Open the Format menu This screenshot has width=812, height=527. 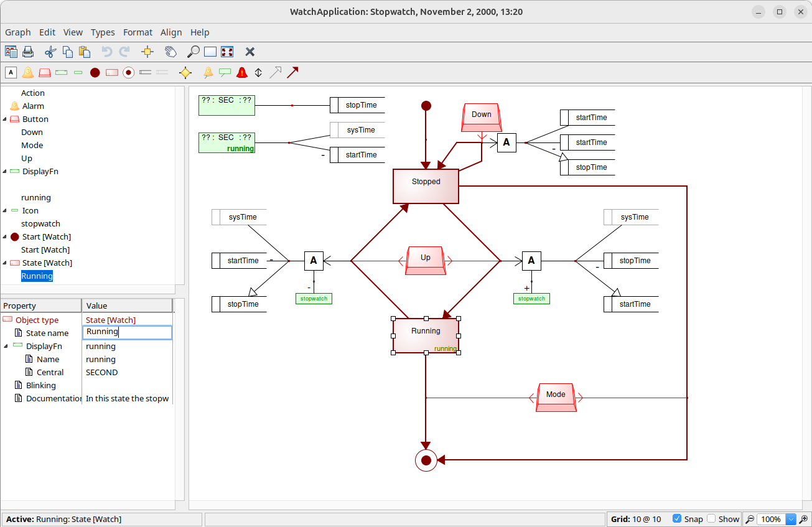[138, 32]
